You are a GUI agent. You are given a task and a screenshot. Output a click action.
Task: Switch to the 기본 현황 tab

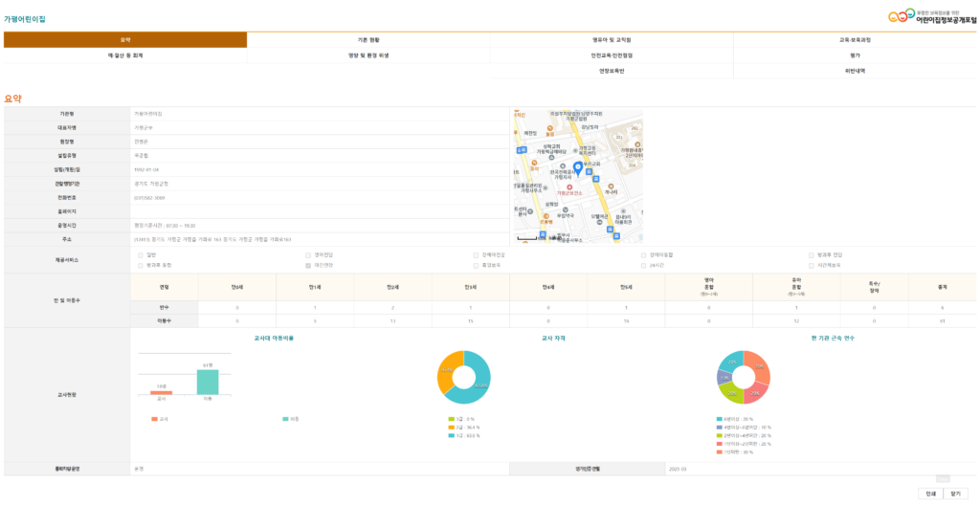[x=368, y=40]
